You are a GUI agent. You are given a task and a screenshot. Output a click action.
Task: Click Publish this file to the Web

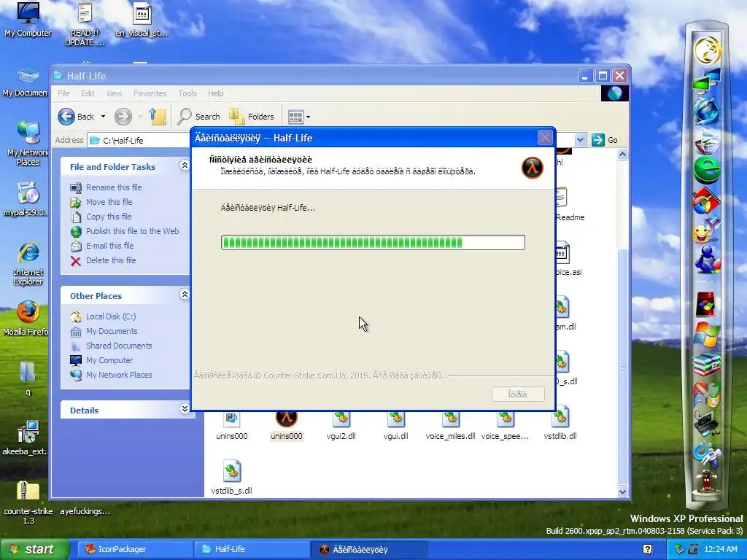133,231
